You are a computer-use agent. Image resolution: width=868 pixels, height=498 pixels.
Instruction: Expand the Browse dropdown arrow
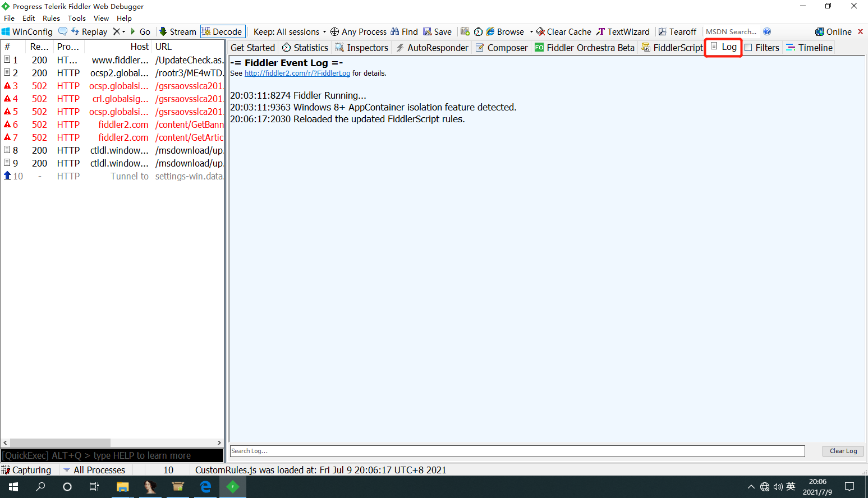point(531,32)
